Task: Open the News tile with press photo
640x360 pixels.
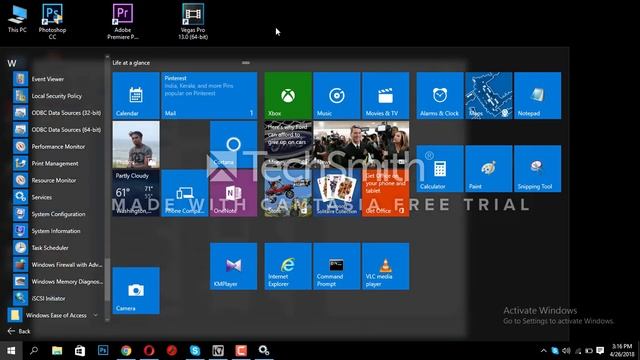Action: (361, 144)
